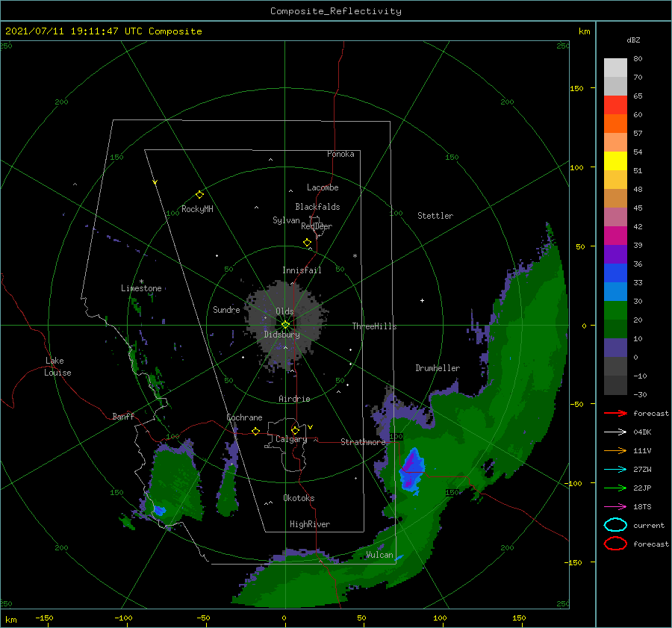Click the white 04DK arrow icon

615,432
